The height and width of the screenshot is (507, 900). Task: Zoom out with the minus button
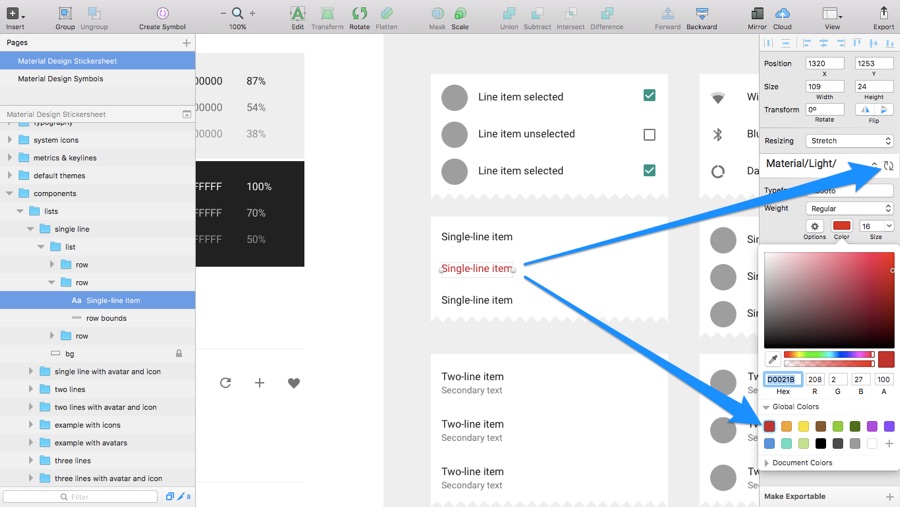[x=223, y=13]
